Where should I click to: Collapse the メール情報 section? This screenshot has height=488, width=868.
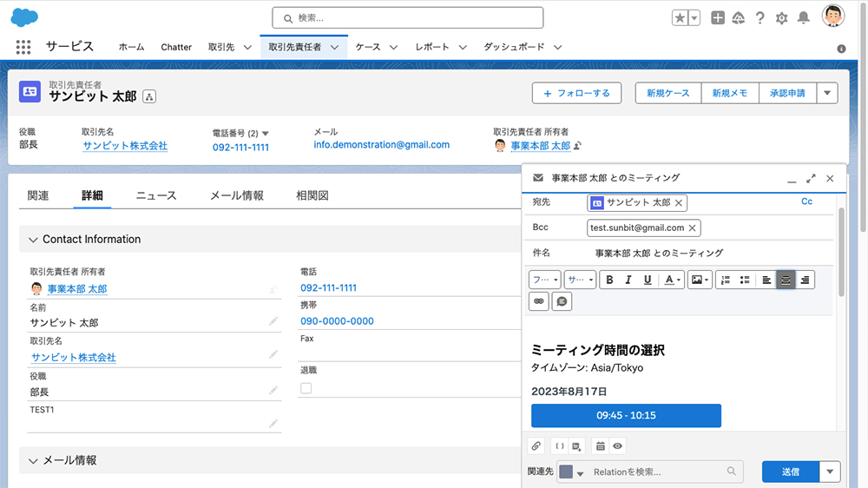33,460
